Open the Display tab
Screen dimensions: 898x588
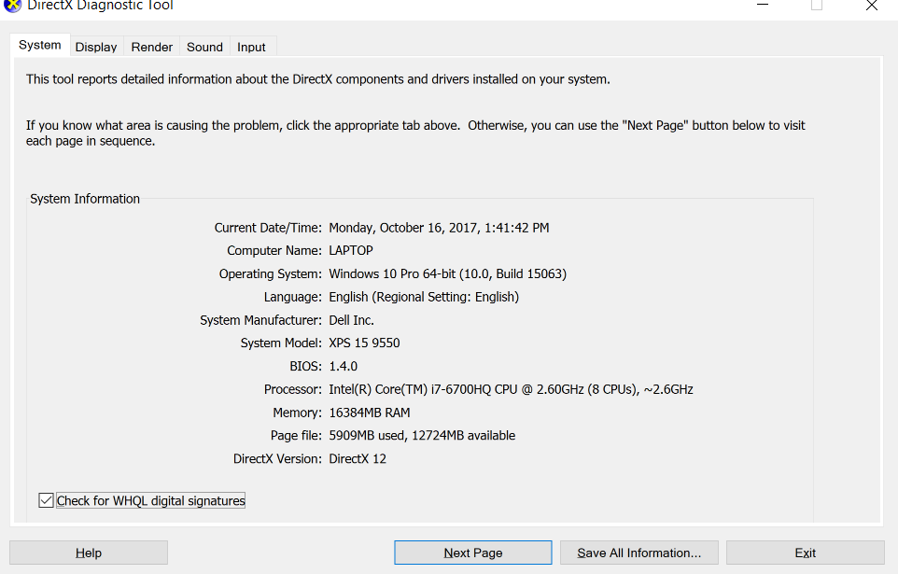[x=96, y=47]
